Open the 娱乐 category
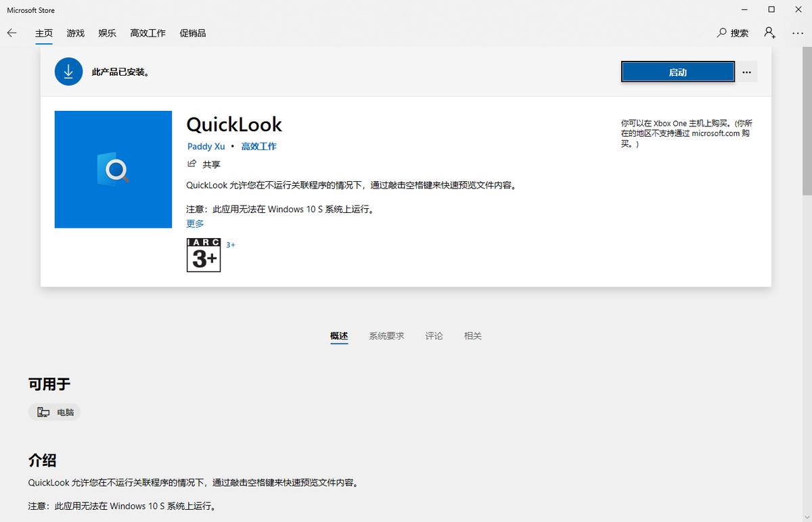The image size is (812, 522). (107, 32)
